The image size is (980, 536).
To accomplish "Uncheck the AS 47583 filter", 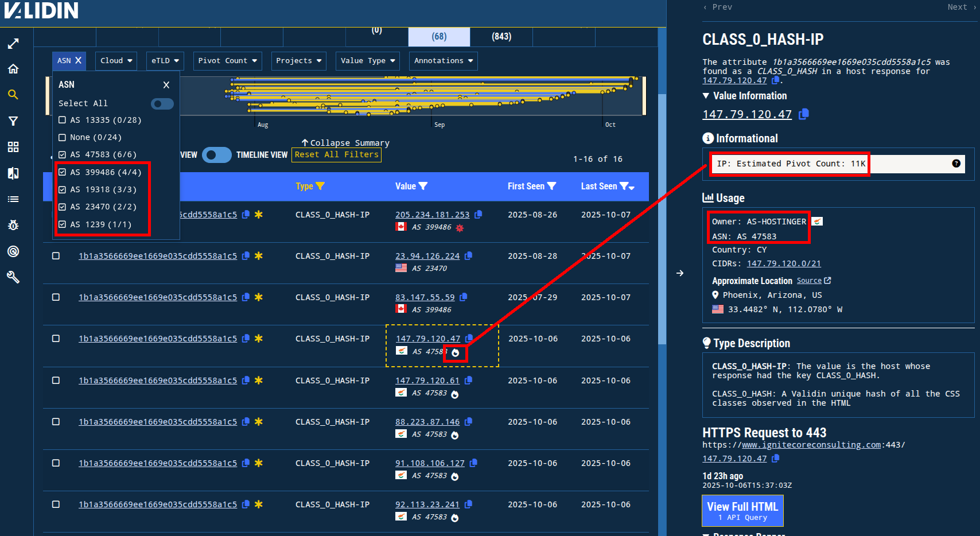I will (x=63, y=154).
